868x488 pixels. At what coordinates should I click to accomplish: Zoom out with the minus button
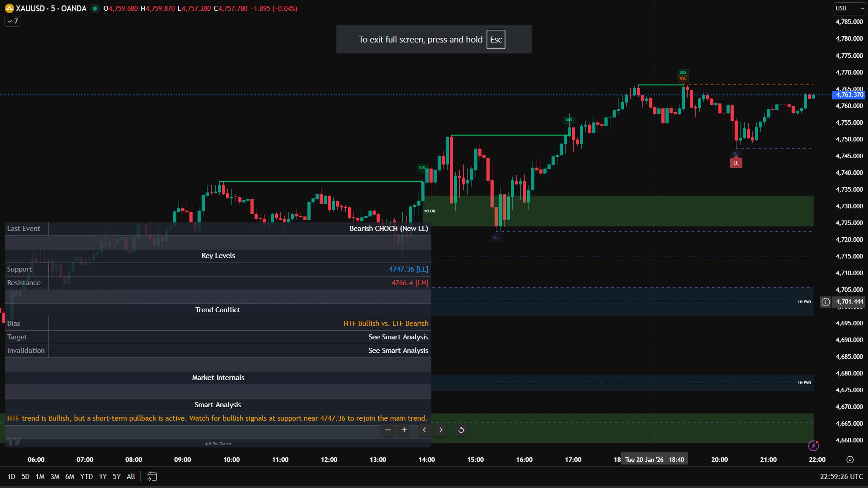387,430
